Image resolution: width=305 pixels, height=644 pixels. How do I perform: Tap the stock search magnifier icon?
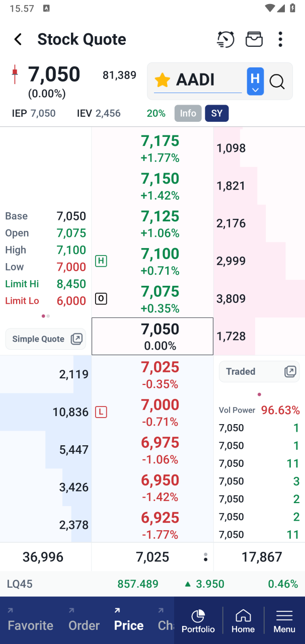click(277, 81)
